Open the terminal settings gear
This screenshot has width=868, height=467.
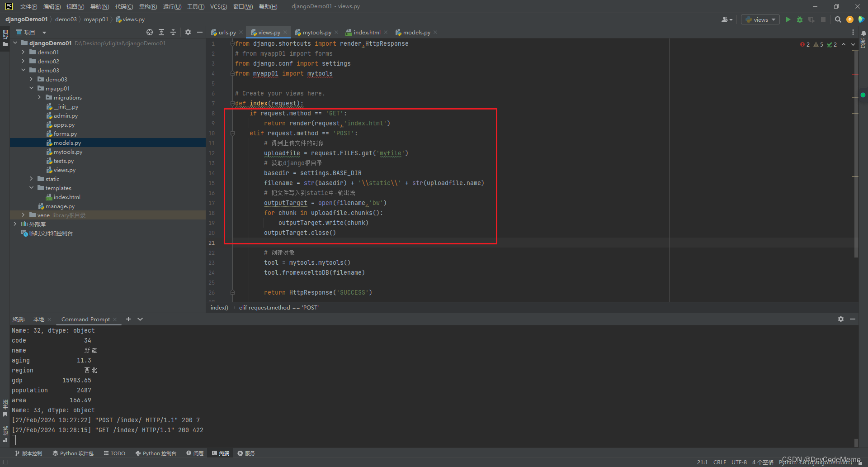[841, 319]
